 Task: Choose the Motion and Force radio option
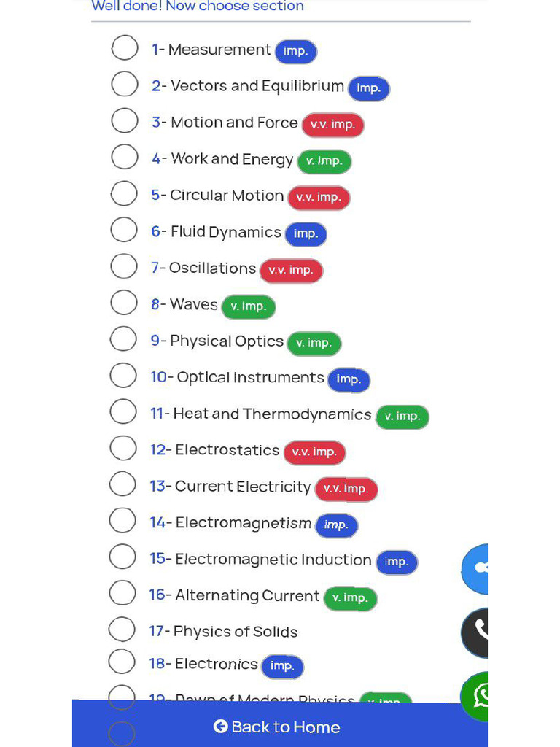[124, 120]
